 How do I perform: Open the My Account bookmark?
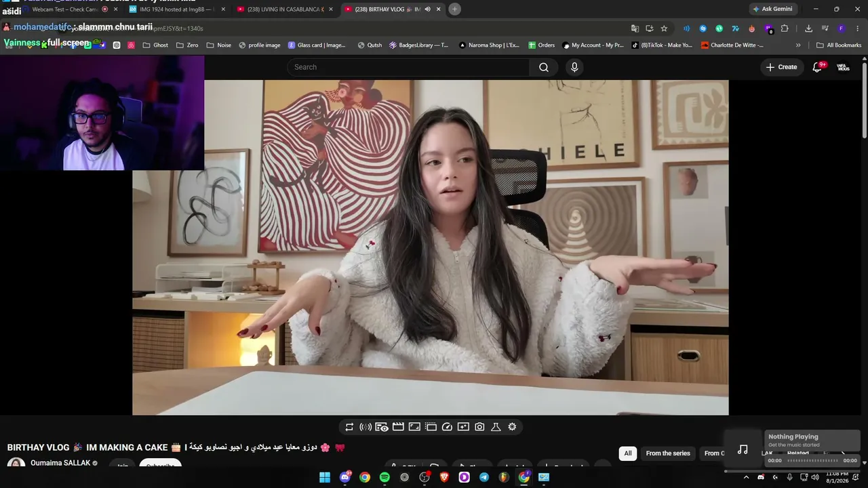coord(593,45)
